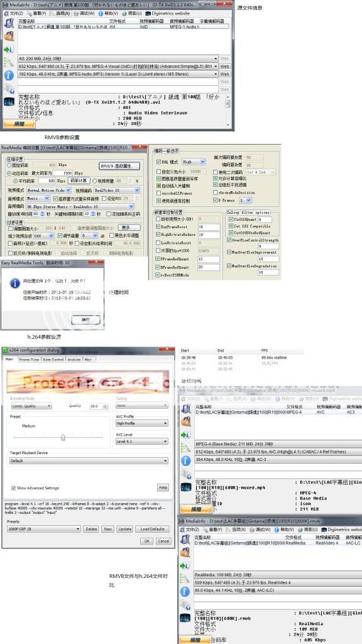Viewport: 362px width, 644px height.
Task: Open 文件(Z) menu in the AVI MediaInfo window
Action: point(14,13)
